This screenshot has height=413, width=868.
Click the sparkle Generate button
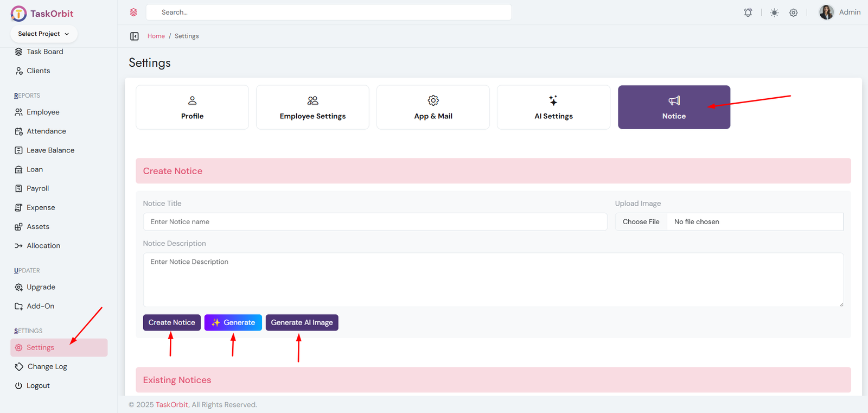point(233,322)
